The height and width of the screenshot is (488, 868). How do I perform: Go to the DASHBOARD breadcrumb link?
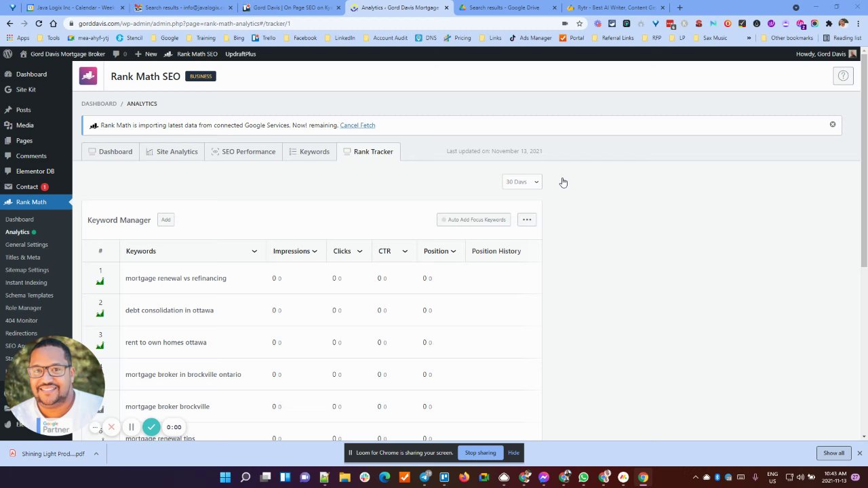99,104
